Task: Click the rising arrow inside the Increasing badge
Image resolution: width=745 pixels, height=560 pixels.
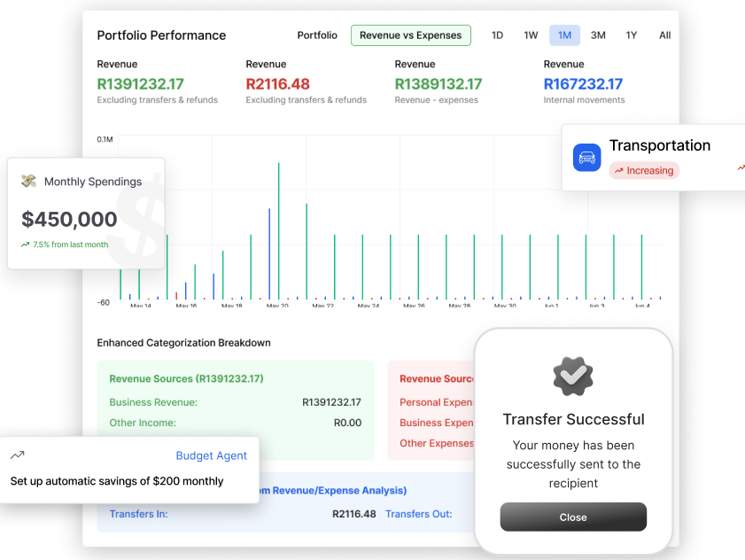Action: coord(620,170)
